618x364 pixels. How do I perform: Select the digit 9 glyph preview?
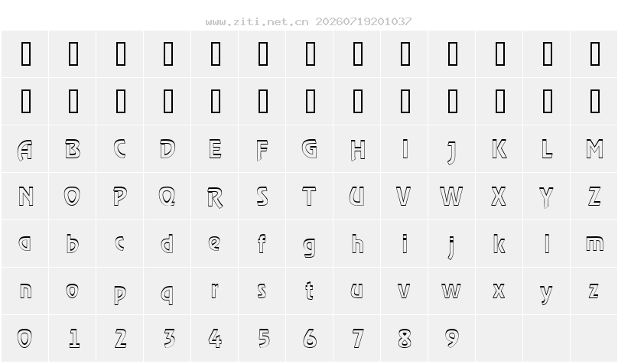point(452,339)
